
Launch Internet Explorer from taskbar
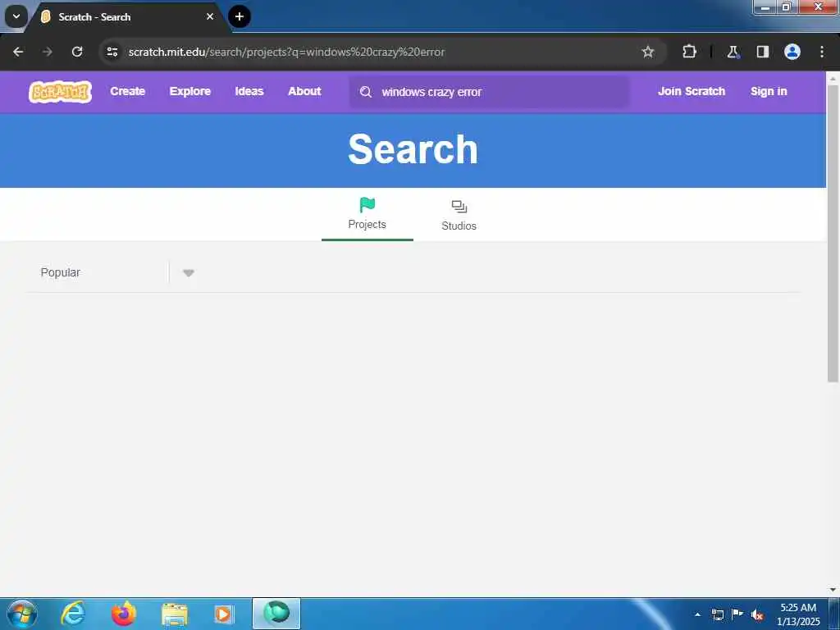coord(73,614)
